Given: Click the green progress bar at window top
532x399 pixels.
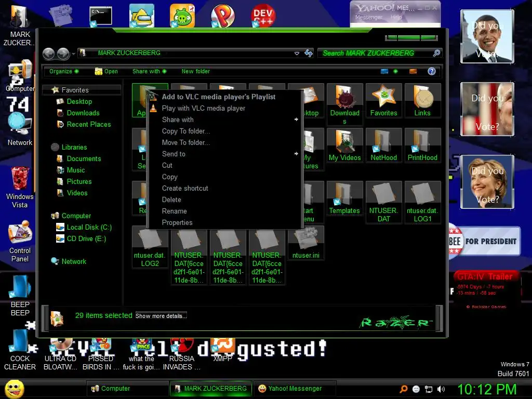Looking at the screenshot, I should 411,37.
